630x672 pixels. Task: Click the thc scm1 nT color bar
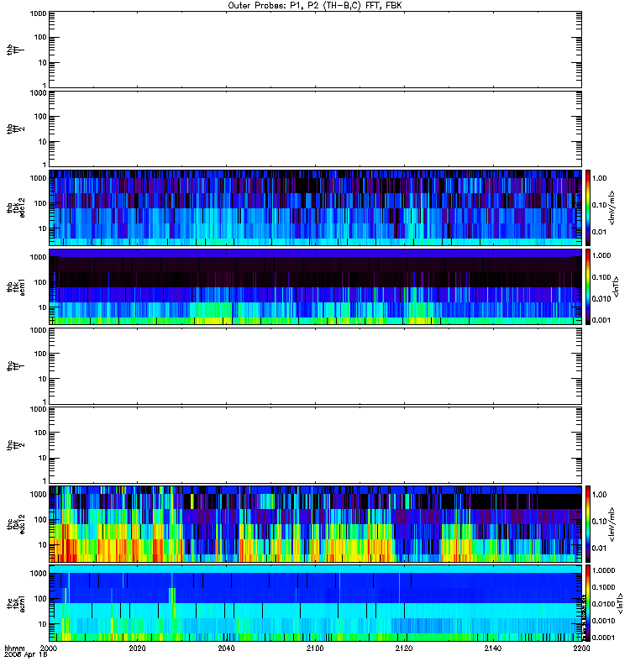coord(588,603)
